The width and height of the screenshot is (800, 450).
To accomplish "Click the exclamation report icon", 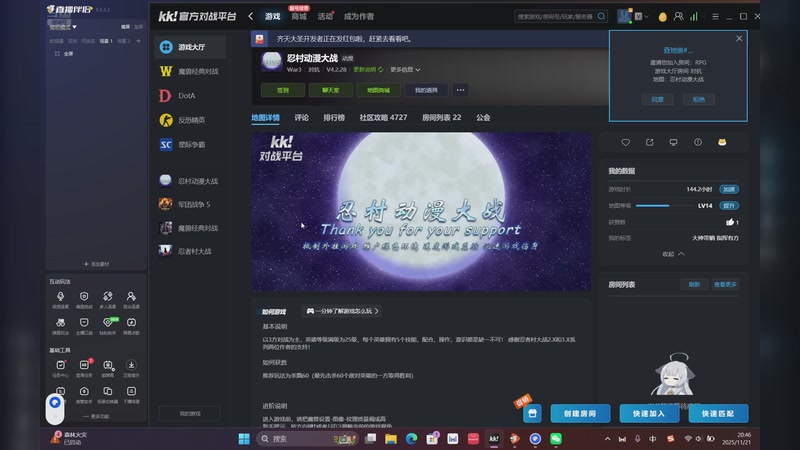I will [697, 142].
